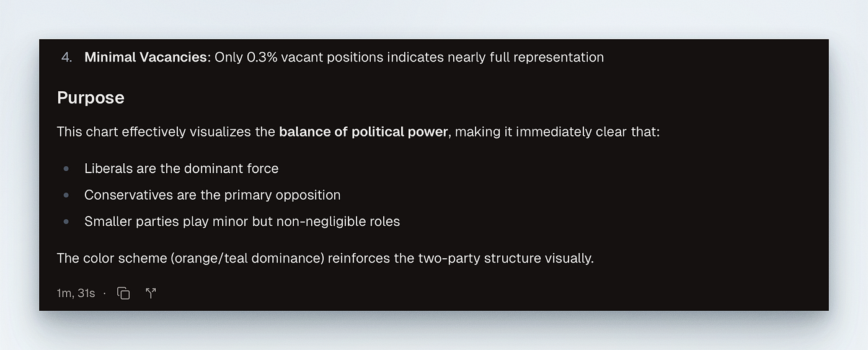868x350 pixels.
Task: Copy the response using the copy icon
Action: (x=124, y=294)
